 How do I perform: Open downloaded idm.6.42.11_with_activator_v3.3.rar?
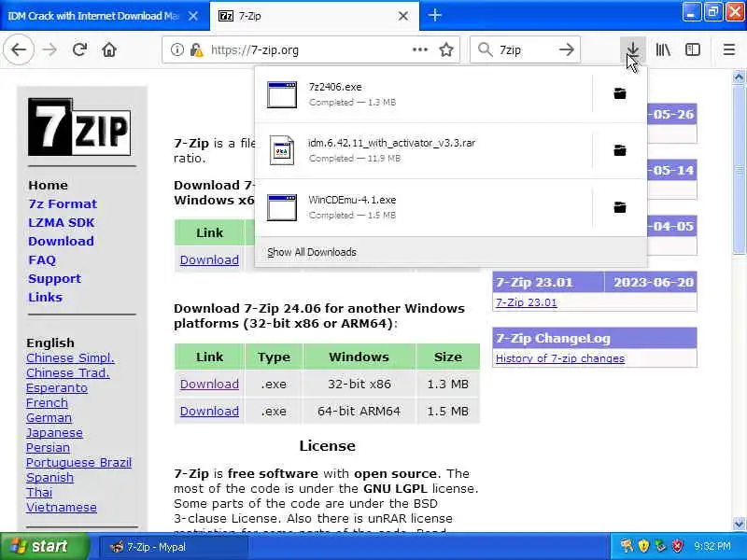[x=424, y=150]
